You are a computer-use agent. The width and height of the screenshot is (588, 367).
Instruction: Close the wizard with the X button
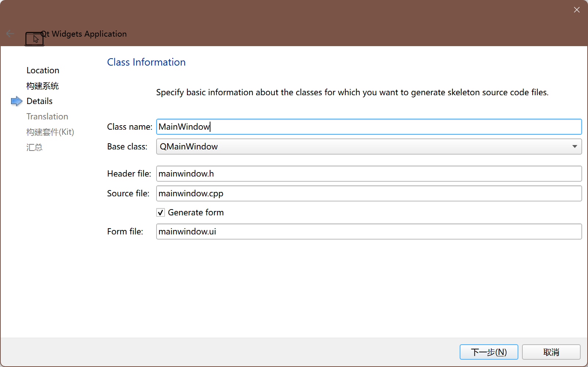tap(577, 10)
